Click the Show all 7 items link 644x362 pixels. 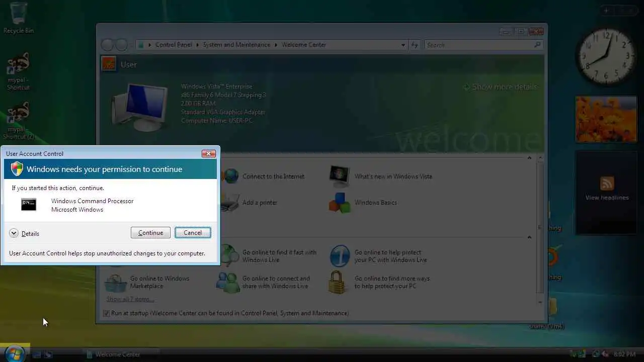coord(130,299)
